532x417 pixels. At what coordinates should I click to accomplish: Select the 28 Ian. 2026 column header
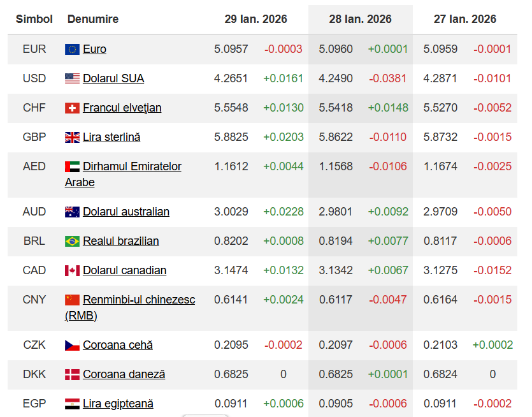(x=360, y=19)
